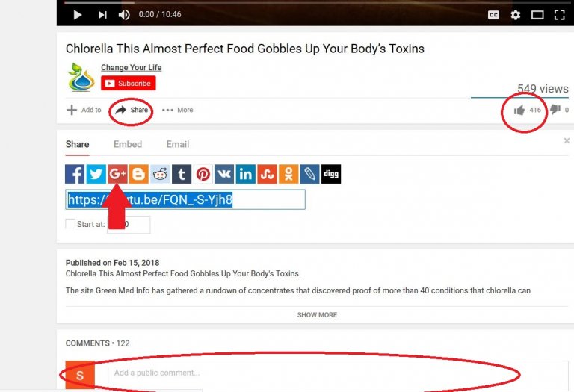Pin video with Pinterest icon
This screenshot has height=392, width=574.
pos(203,174)
